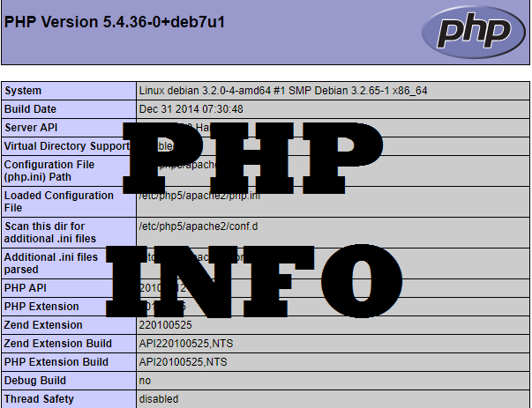Select the System label cell
The height and width of the screenshot is (408, 532).
(69, 91)
